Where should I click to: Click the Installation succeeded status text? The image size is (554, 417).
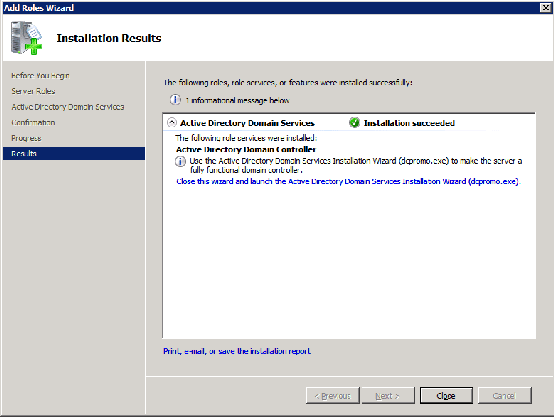click(x=409, y=123)
